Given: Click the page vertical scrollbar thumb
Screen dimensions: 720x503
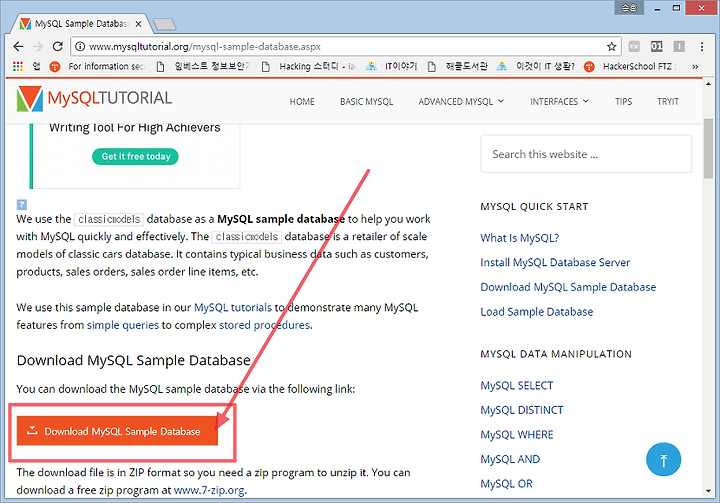Looking at the screenshot, I should click(708, 148).
